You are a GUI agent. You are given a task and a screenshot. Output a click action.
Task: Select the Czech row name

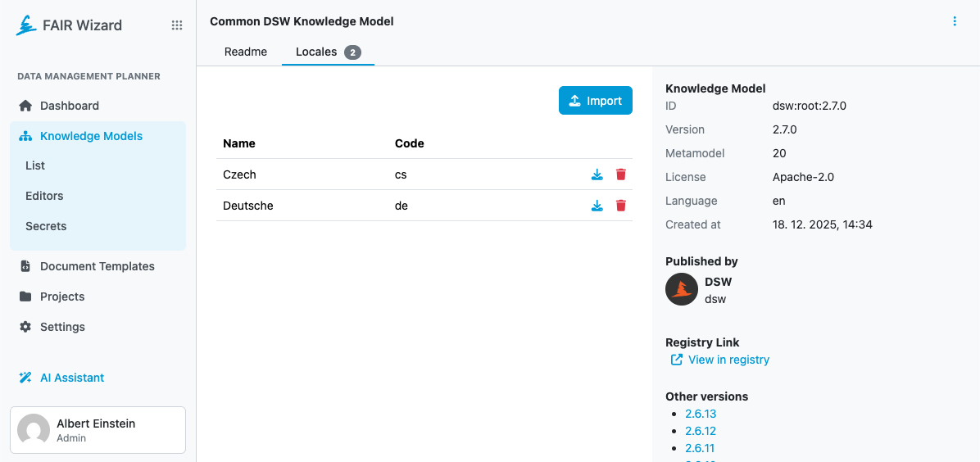[239, 174]
